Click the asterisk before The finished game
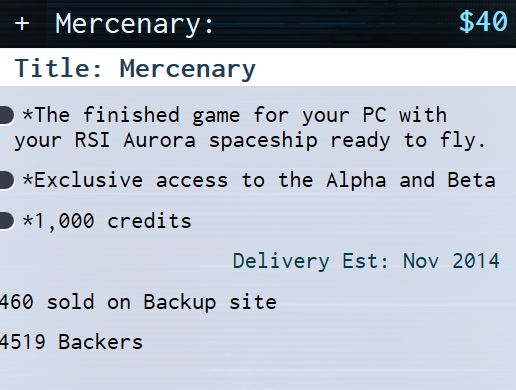516x390 pixels. click(28, 114)
